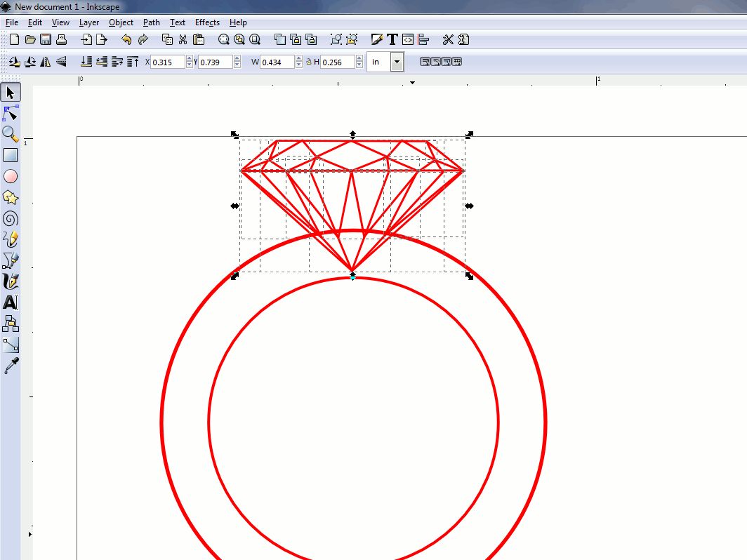Click the W width input field
The height and width of the screenshot is (560, 747).
pyautogui.click(x=277, y=62)
